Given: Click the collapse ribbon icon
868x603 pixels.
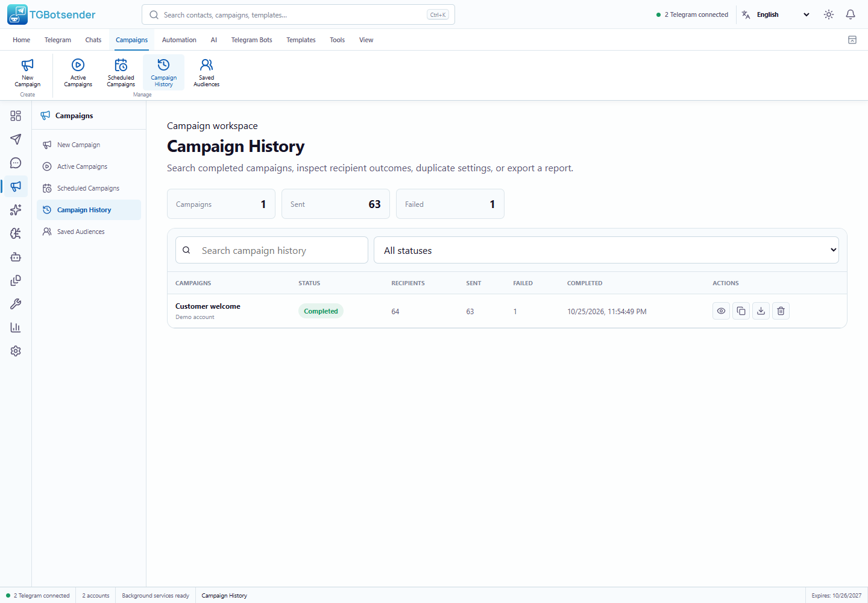Looking at the screenshot, I should tap(852, 40).
